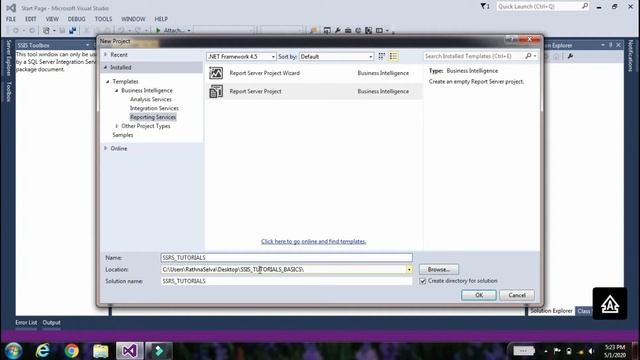Open the EDIT menu

(31, 19)
